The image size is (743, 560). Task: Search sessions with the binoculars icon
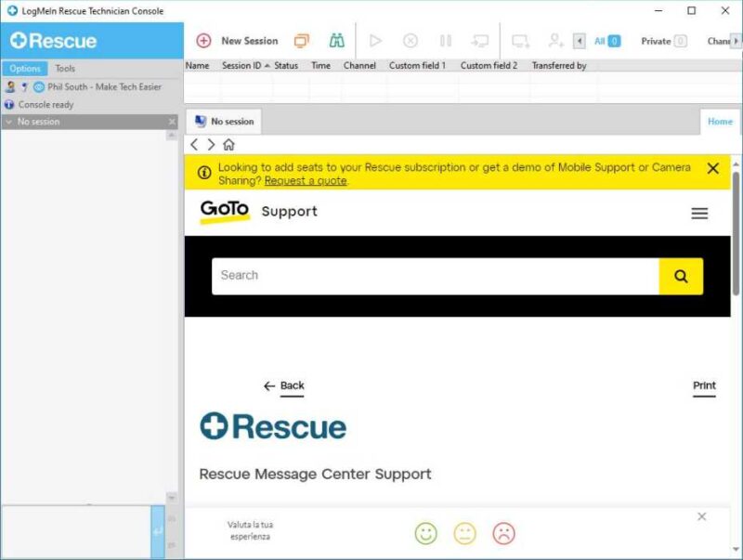335,41
